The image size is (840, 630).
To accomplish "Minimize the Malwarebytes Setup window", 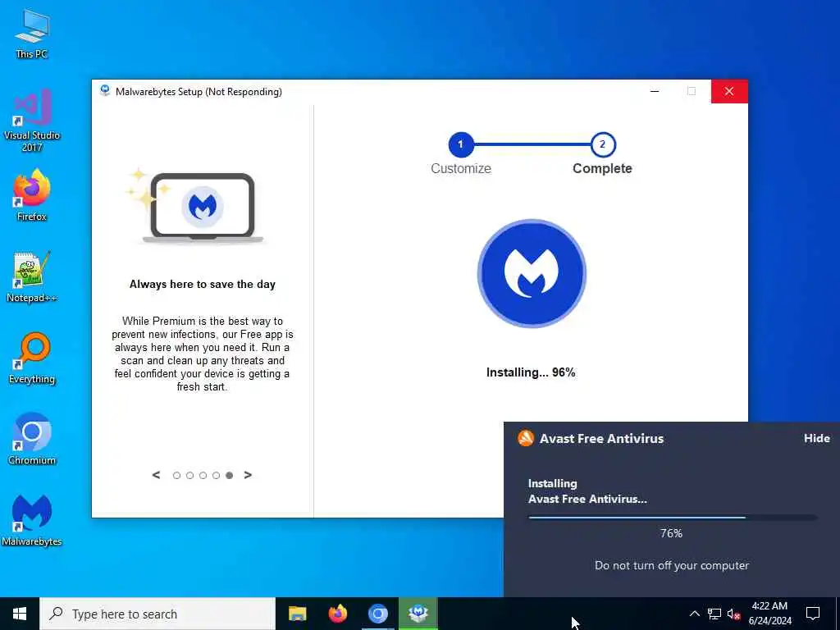I will tap(655, 92).
